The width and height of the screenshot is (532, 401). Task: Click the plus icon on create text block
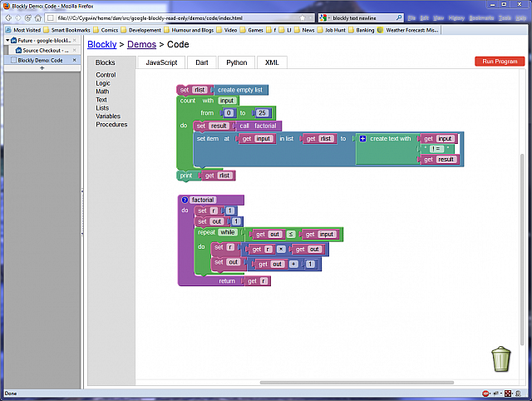pos(362,139)
